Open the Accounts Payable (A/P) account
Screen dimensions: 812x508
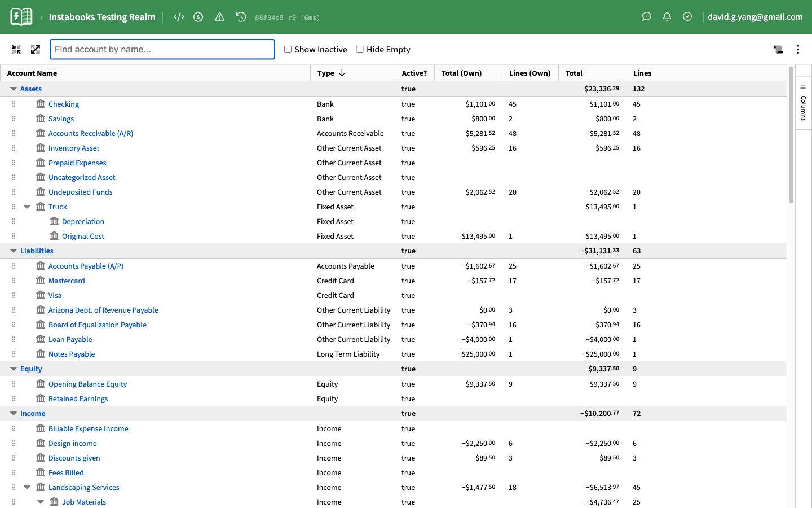tap(86, 266)
